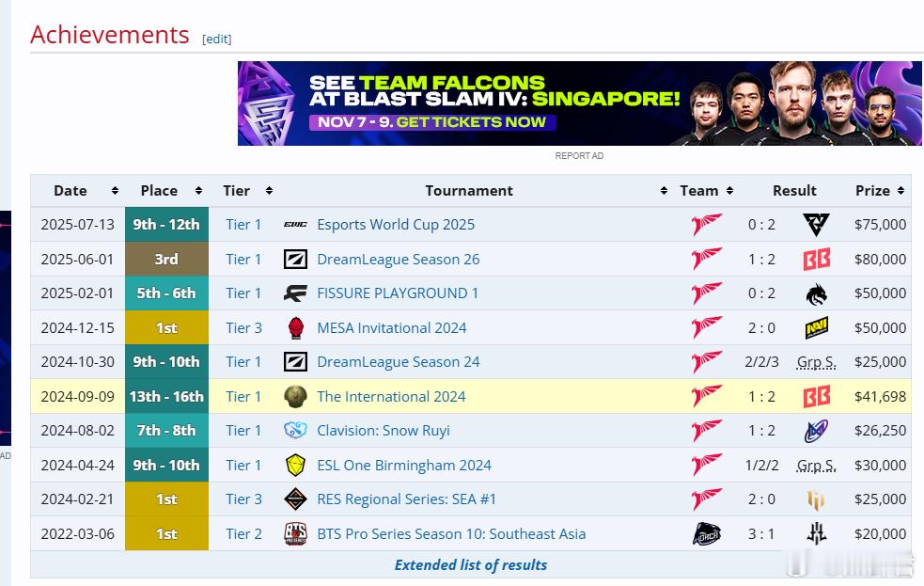Click the DreamLeague Season 26 logo icon

coord(295,259)
